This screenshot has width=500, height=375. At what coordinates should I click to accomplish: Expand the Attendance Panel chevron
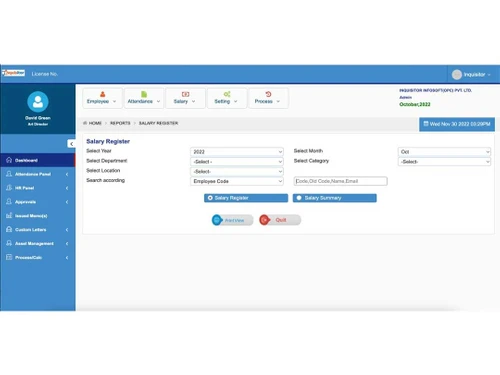(x=67, y=174)
